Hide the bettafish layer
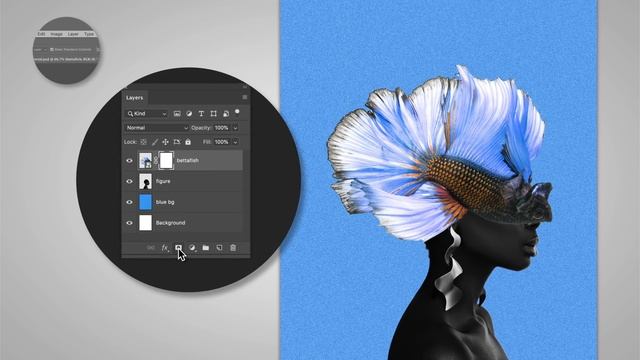The height and width of the screenshot is (360, 640). pyautogui.click(x=129, y=160)
